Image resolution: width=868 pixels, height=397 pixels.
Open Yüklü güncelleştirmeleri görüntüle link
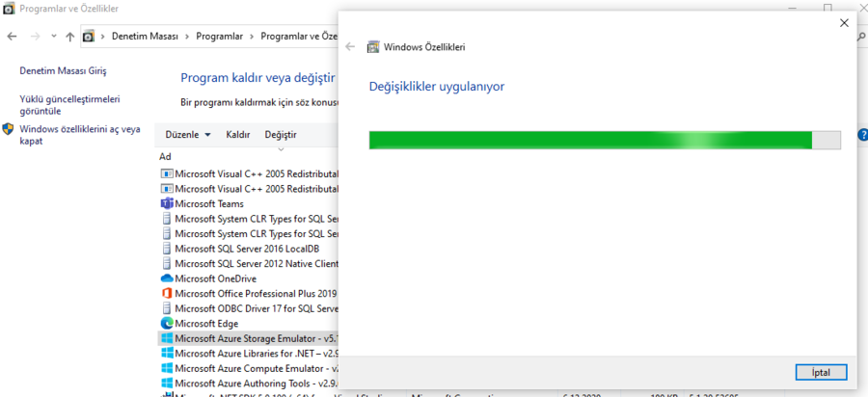(69, 105)
